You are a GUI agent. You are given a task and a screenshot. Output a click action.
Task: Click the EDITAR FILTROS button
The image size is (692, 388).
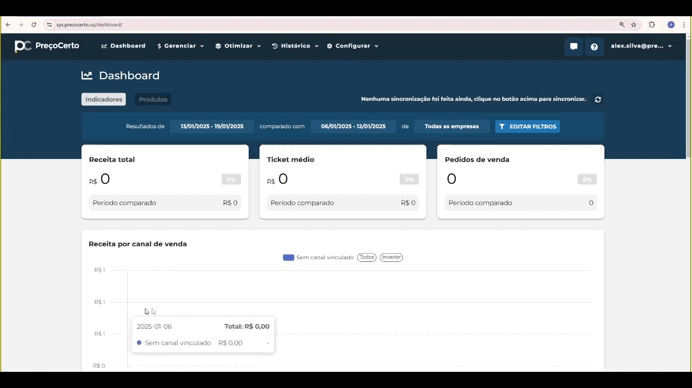pyautogui.click(x=527, y=126)
